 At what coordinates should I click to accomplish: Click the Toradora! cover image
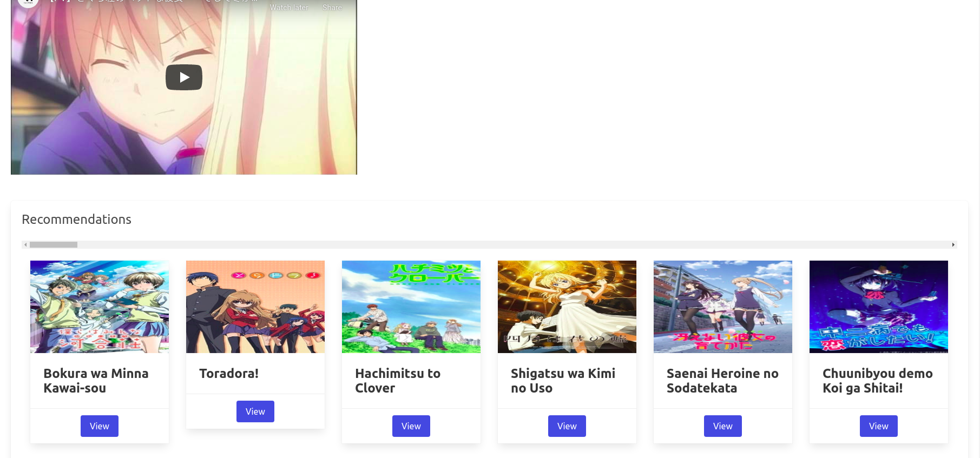pyautogui.click(x=255, y=307)
